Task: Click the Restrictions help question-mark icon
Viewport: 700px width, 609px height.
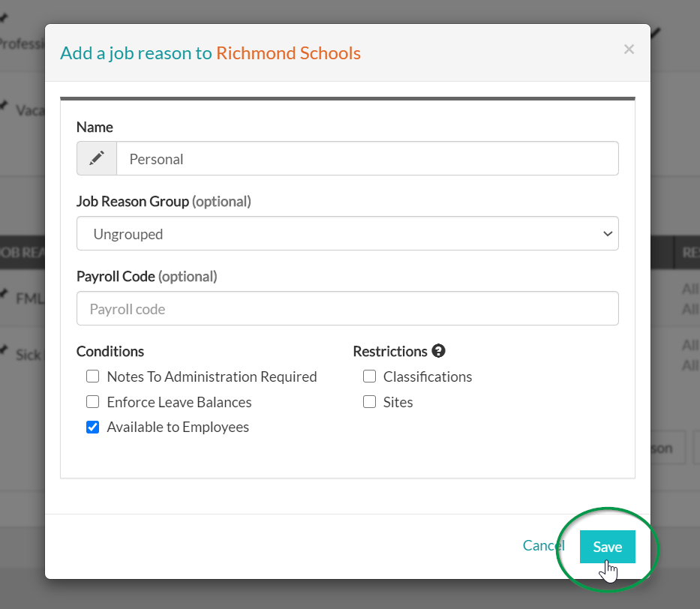Action: click(x=438, y=351)
